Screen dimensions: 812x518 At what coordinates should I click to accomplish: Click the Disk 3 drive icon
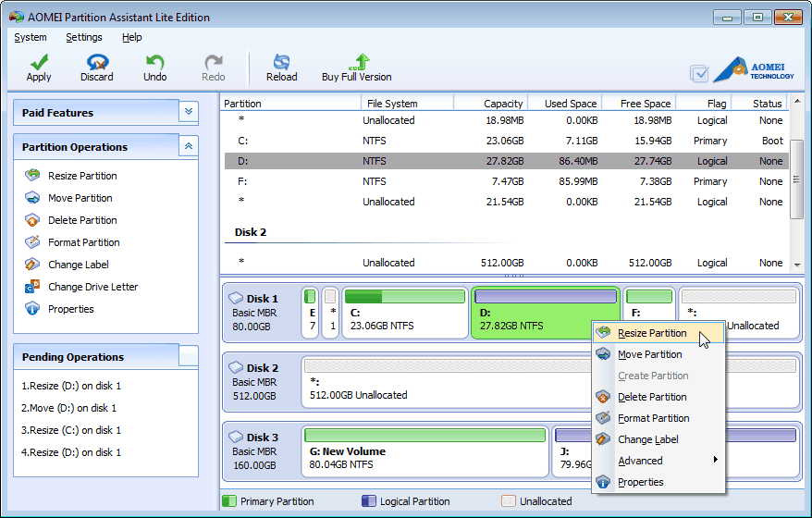(236, 437)
